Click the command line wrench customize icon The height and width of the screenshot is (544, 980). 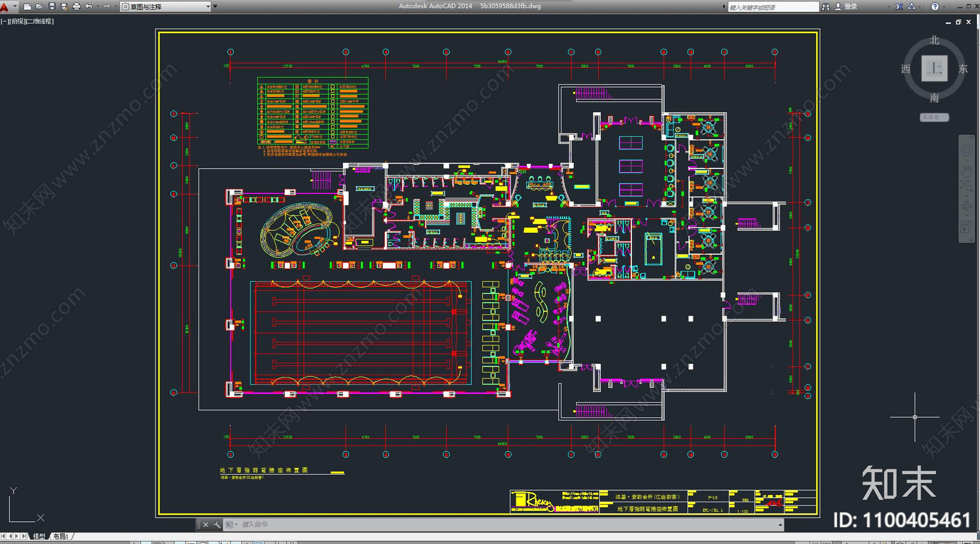pyautogui.click(x=217, y=524)
